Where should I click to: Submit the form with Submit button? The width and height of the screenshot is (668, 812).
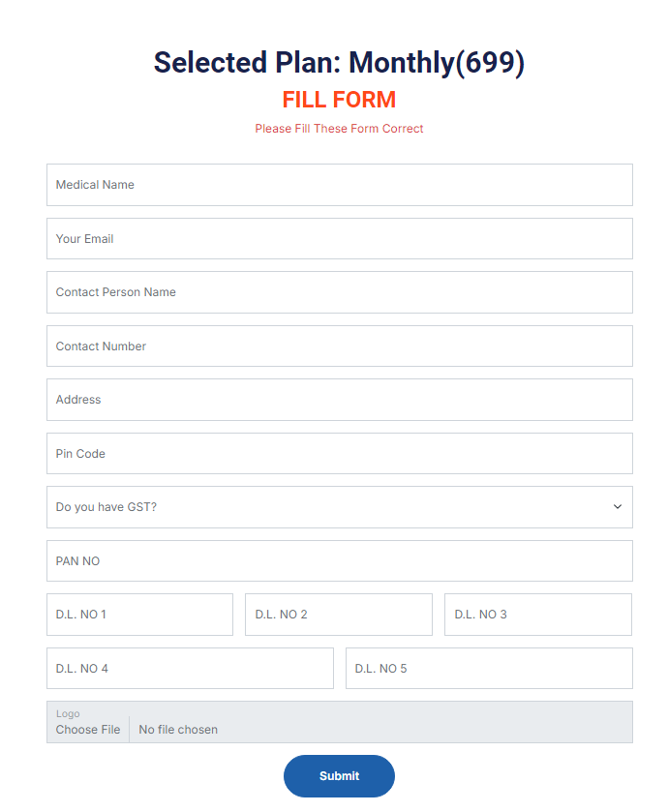339,776
